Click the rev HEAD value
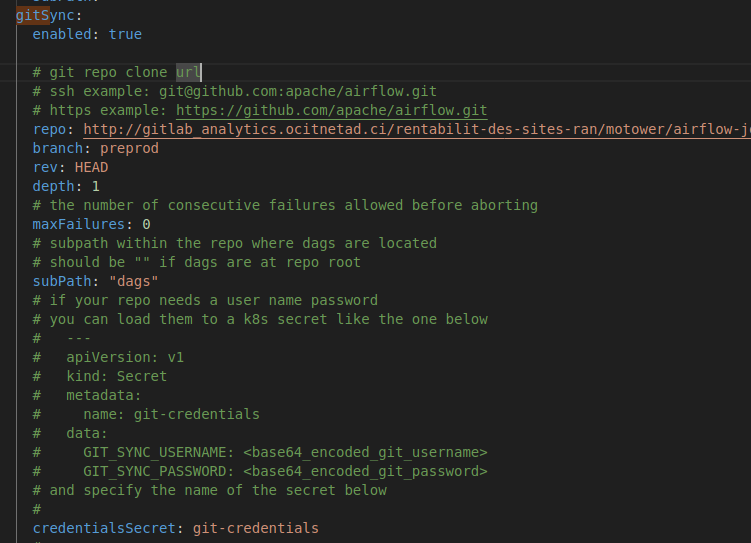The width and height of the screenshot is (751, 543). coord(91,168)
